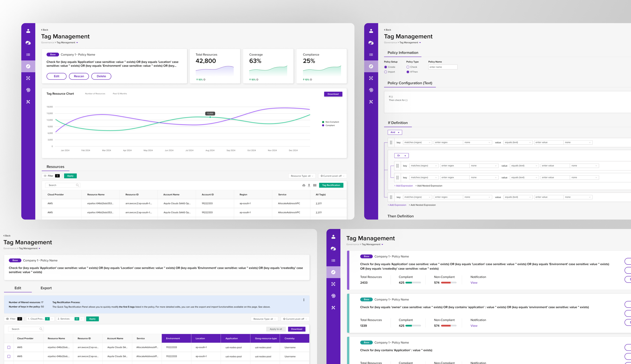Select the Import policy setup radio

386,72
